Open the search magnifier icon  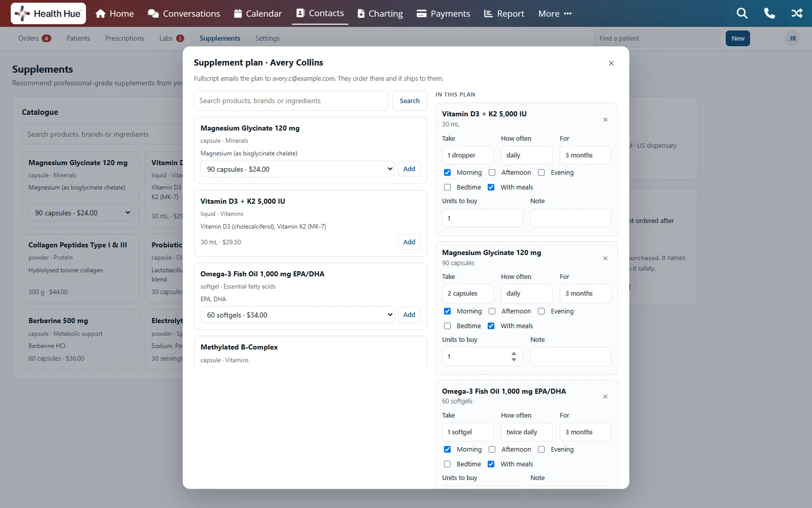(x=742, y=14)
